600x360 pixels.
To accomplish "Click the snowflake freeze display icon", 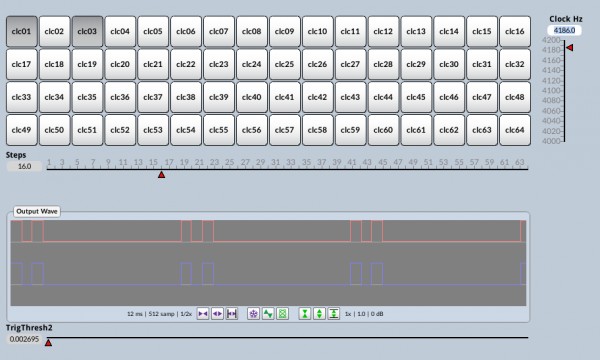I will pyautogui.click(x=253, y=314).
